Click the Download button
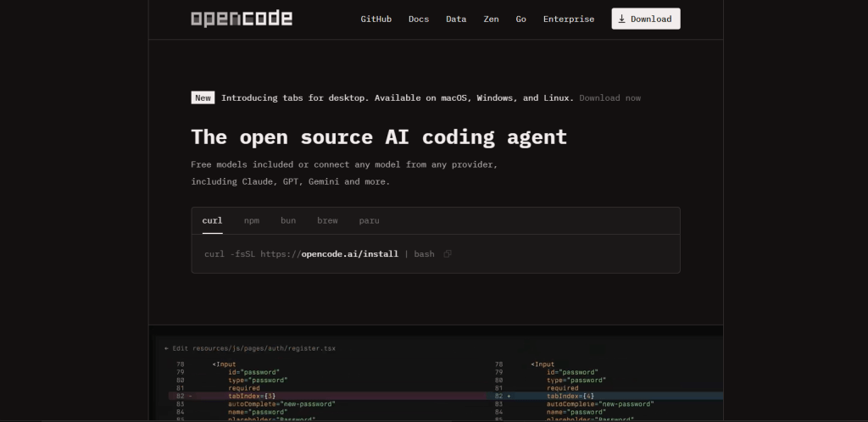The width and height of the screenshot is (868, 422). point(645,19)
